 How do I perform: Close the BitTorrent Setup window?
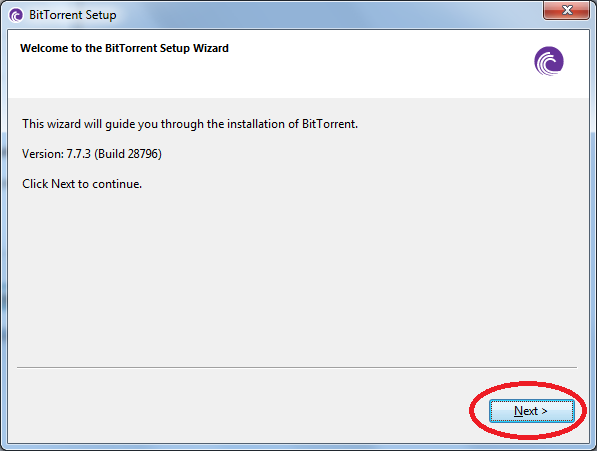[567, 10]
